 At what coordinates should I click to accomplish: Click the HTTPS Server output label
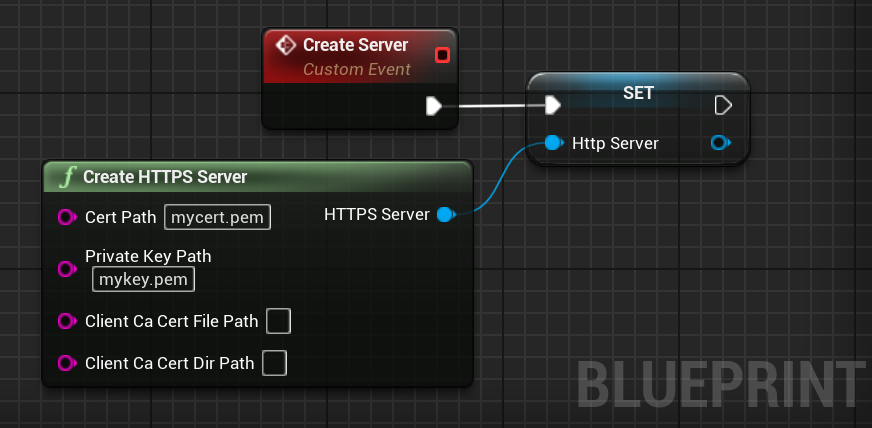pos(377,215)
